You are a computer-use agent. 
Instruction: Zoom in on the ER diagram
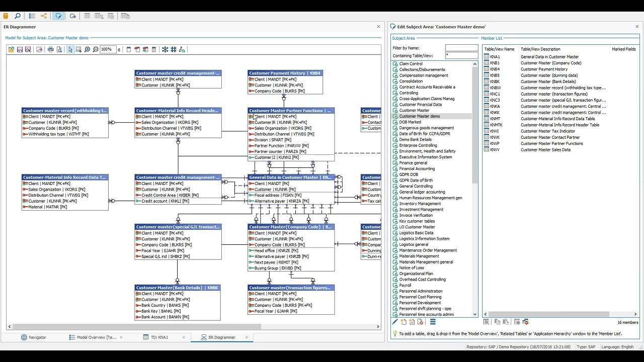[x=87, y=50]
